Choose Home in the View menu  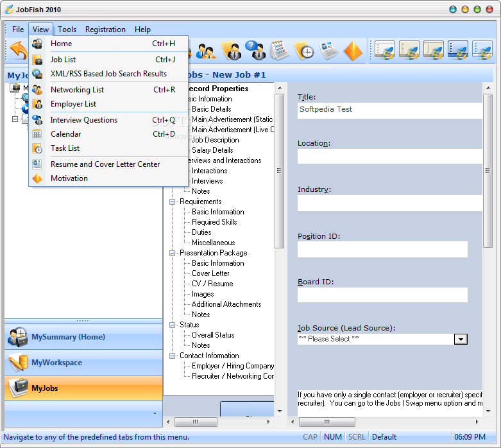108,44
